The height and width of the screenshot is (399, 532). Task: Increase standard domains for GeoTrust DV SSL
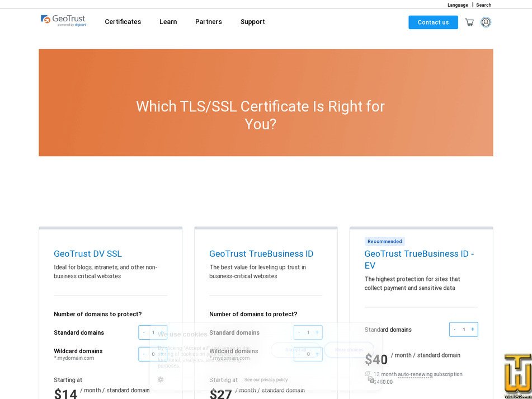coord(162,332)
